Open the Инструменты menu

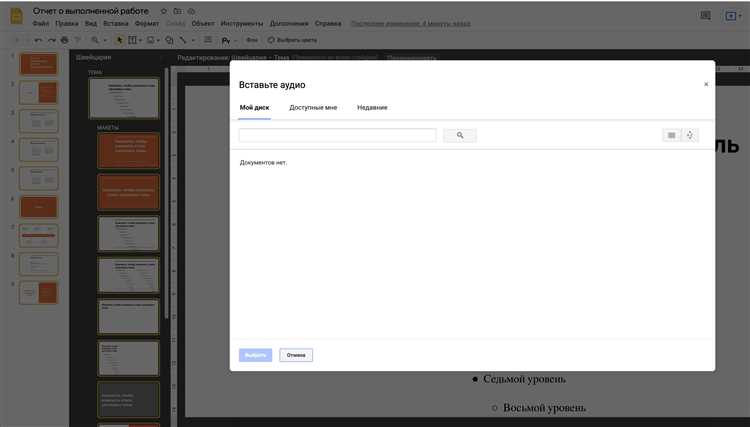coord(242,23)
